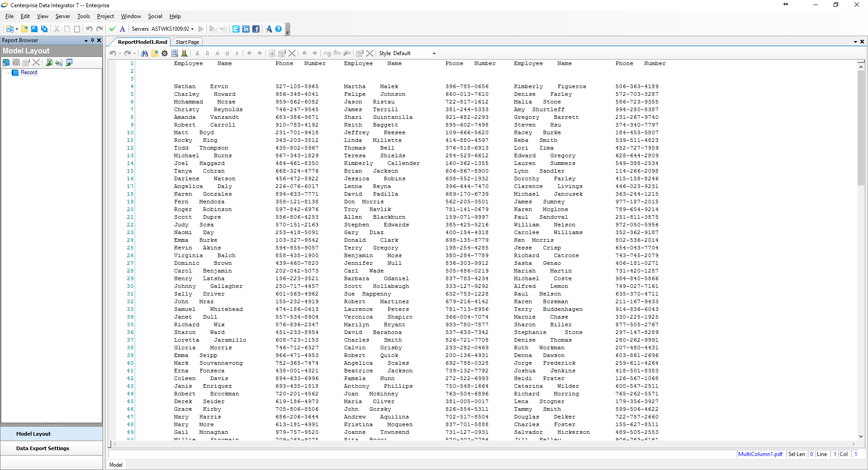Click the blue help question mark icon
The height and width of the screenshot is (470, 868).
pyautogui.click(x=278, y=29)
